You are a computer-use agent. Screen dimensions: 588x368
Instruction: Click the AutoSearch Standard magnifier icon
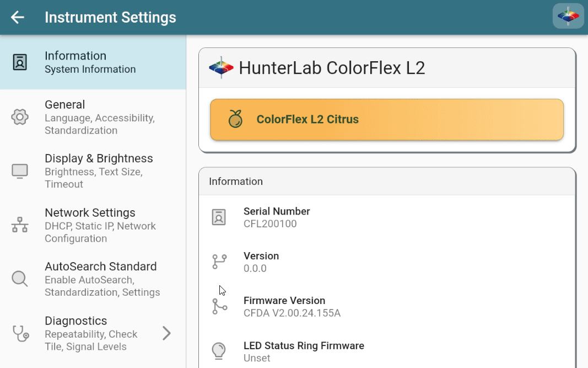tap(20, 279)
